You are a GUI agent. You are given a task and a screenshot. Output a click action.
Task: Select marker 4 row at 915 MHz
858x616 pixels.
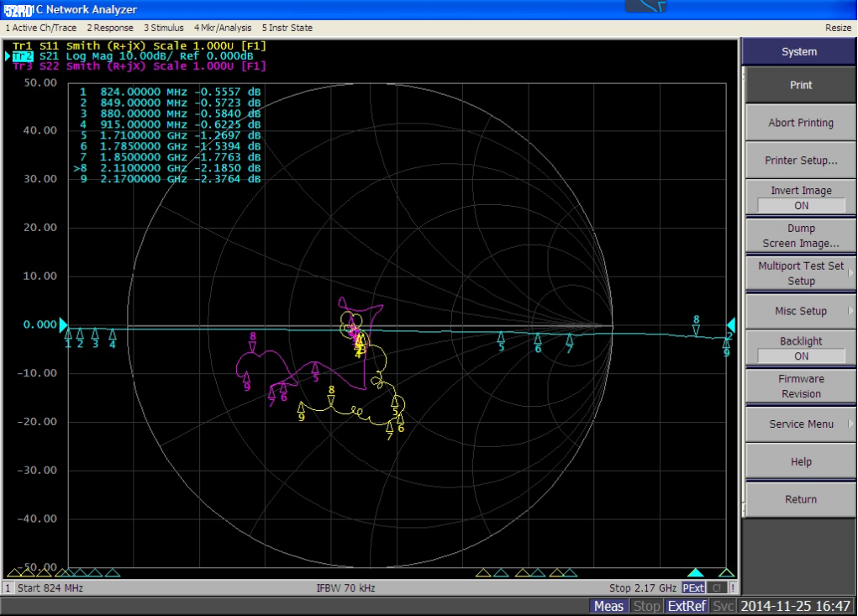[170, 124]
